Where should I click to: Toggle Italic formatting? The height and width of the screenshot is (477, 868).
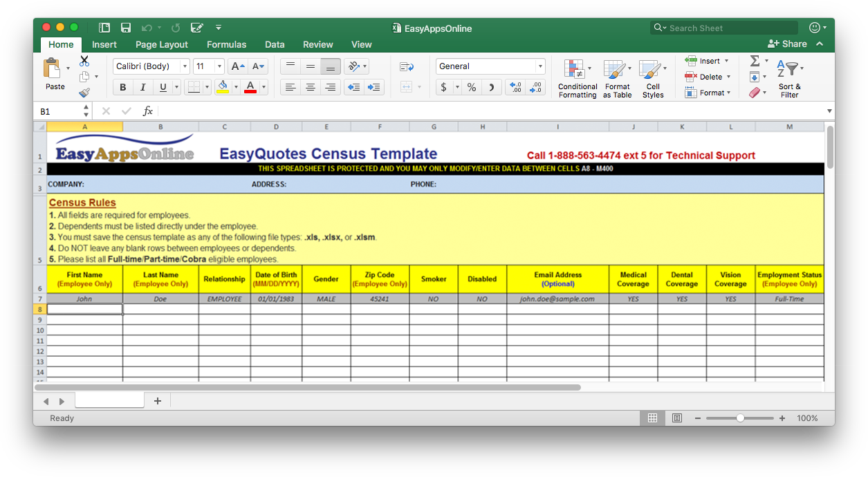(143, 87)
